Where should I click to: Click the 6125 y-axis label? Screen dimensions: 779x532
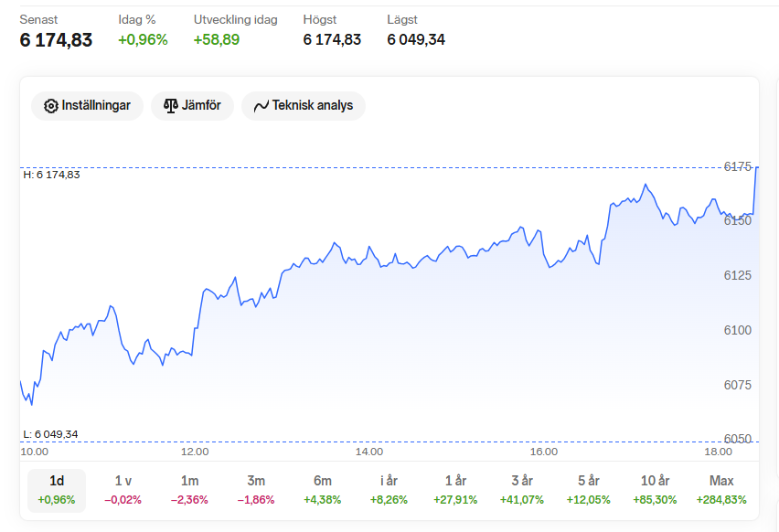[737, 275]
